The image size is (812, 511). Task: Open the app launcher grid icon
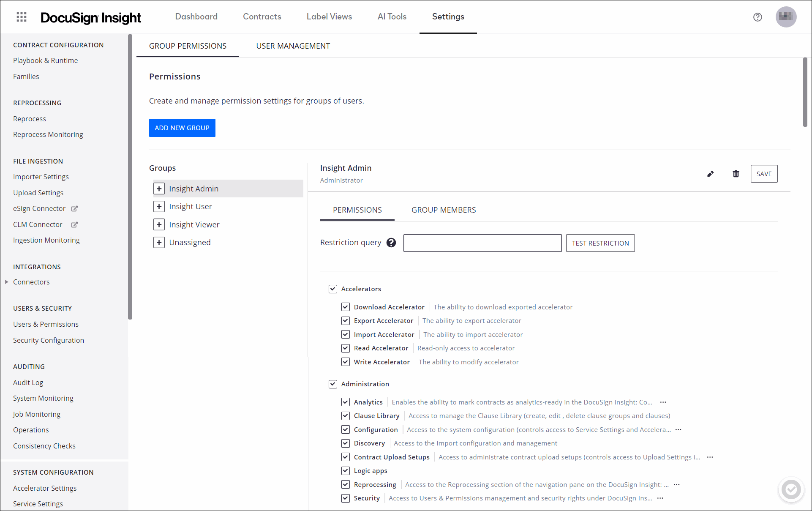(21, 17)
